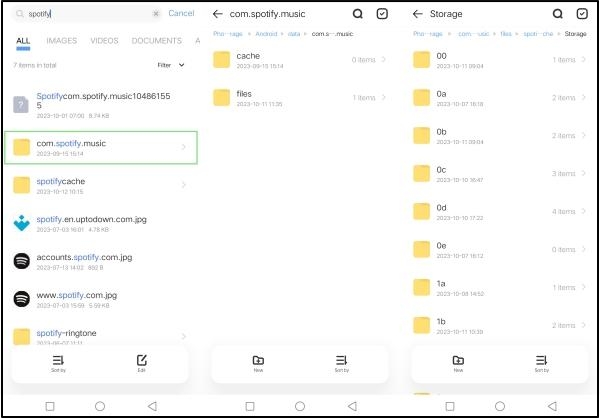This screenshot has width=600, height=418.
Task: Click '4 items' count on 0d row
Action: (x=563, y=212)
